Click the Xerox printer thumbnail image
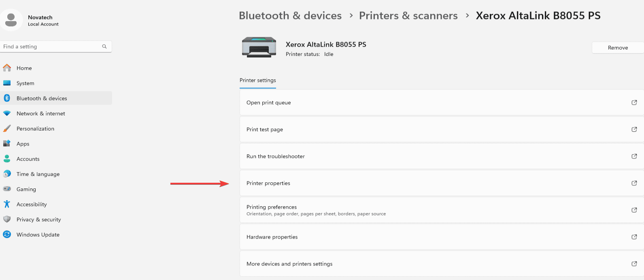The width and height of the screenshot is (644, 280). point(259,47)
